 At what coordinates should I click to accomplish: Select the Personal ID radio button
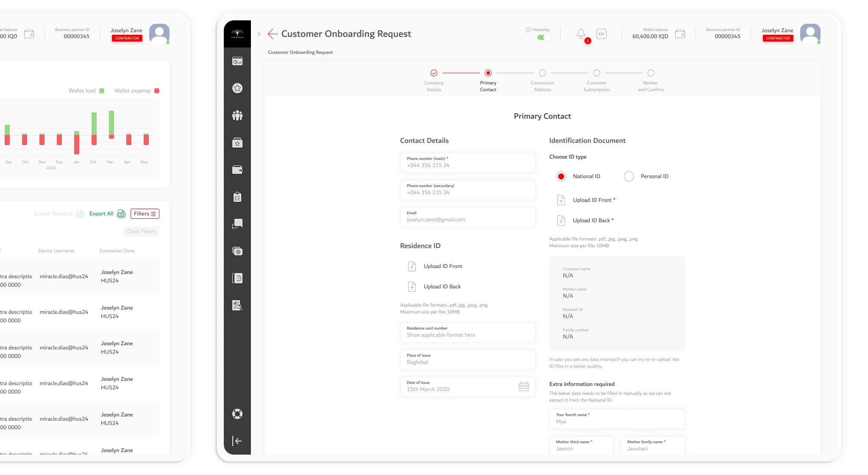point(629,176)
